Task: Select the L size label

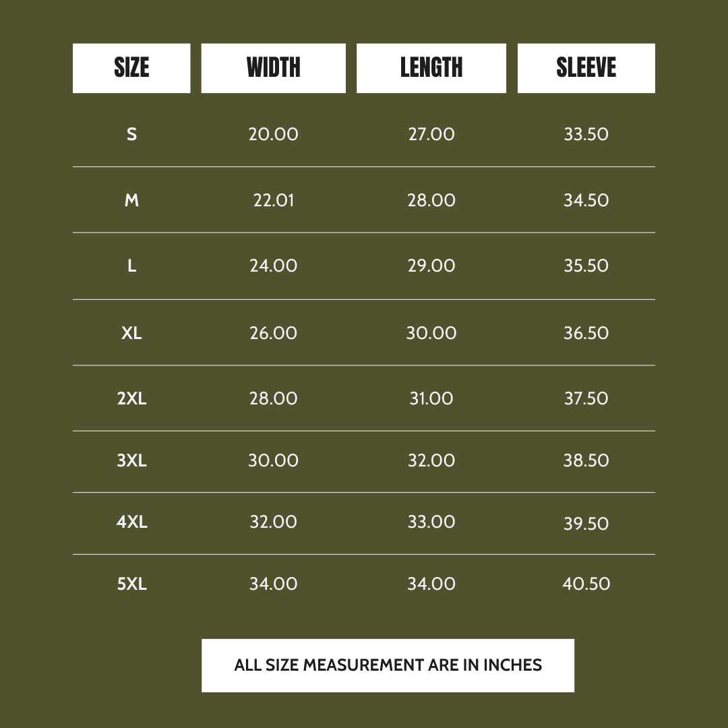Action: tap(131, 266)
